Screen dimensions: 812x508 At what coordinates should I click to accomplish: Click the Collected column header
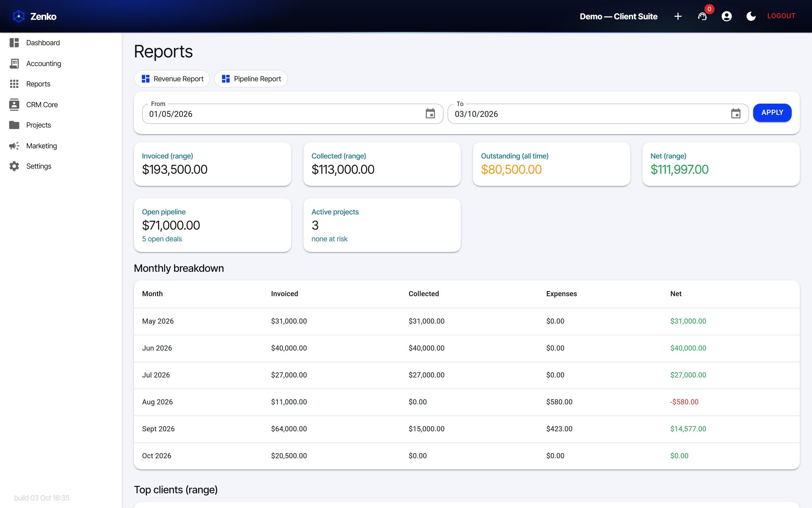pos(424,294)
